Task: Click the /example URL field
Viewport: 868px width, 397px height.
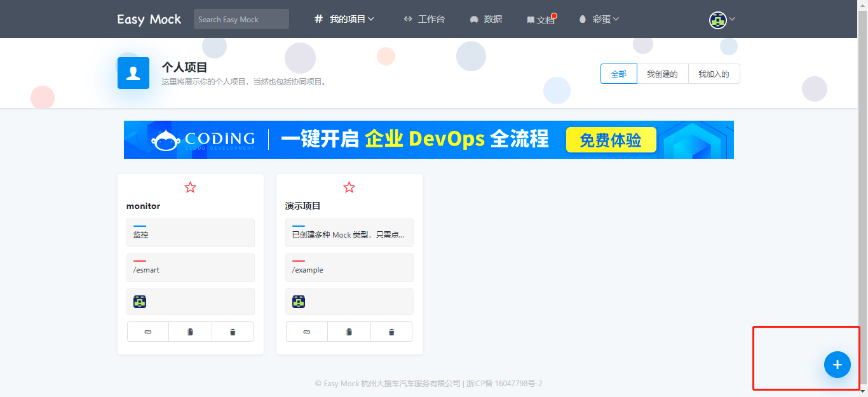Action: (349, 267)
